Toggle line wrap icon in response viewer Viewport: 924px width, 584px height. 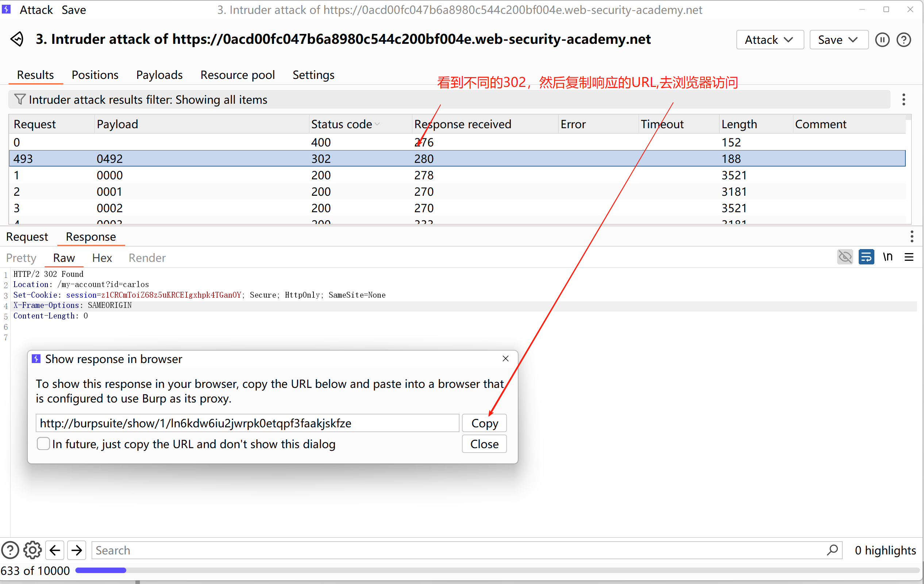point(866,257)
